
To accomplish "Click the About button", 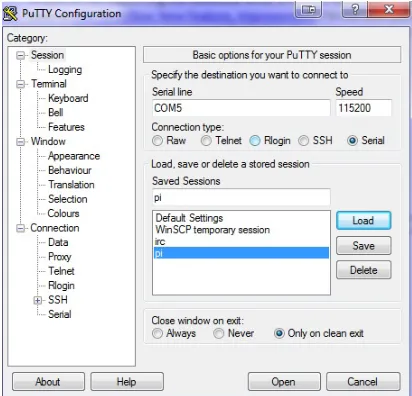I will [x=48, y=382].
